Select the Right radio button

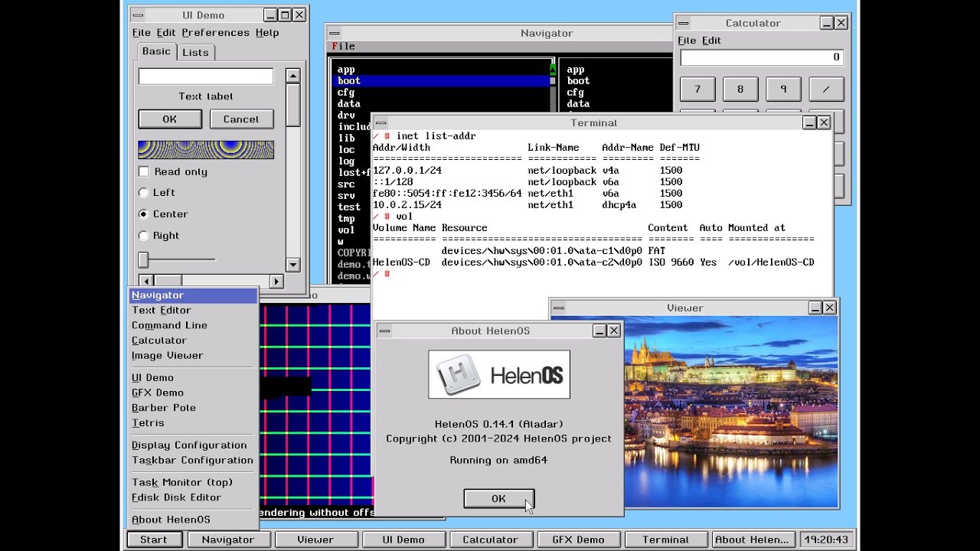tap(143, 236)
